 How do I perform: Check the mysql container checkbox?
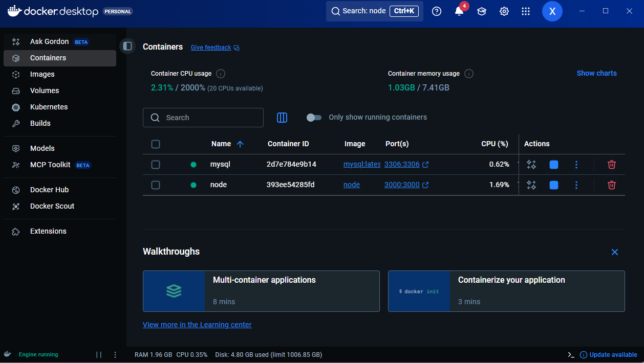pyautogui.click(x=156, y=165)
